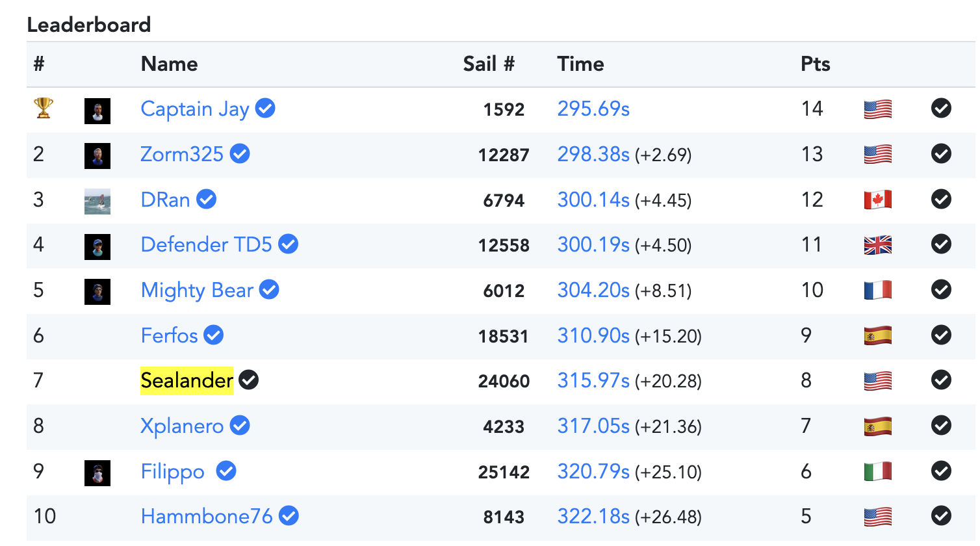Screen dimensions: 980x546
Task: Click DRan's avatar thumbnail
Action: click(97, 201)
